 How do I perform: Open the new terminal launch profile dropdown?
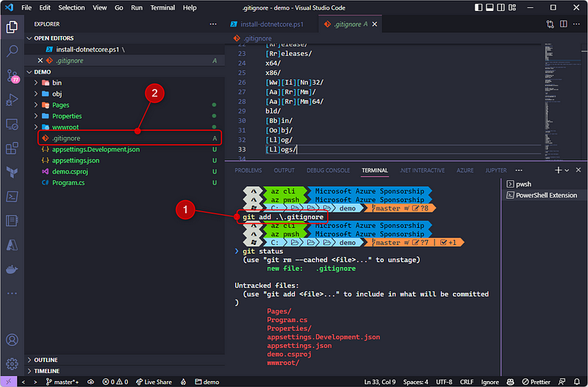click(567, 170)
